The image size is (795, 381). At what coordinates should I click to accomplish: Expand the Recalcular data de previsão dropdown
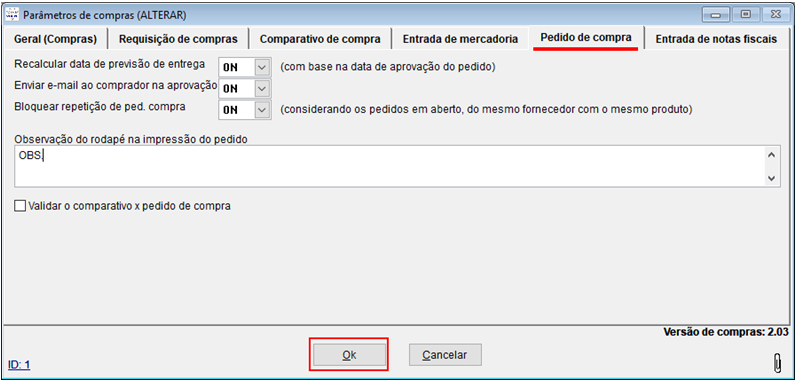(x=262, y=67)
